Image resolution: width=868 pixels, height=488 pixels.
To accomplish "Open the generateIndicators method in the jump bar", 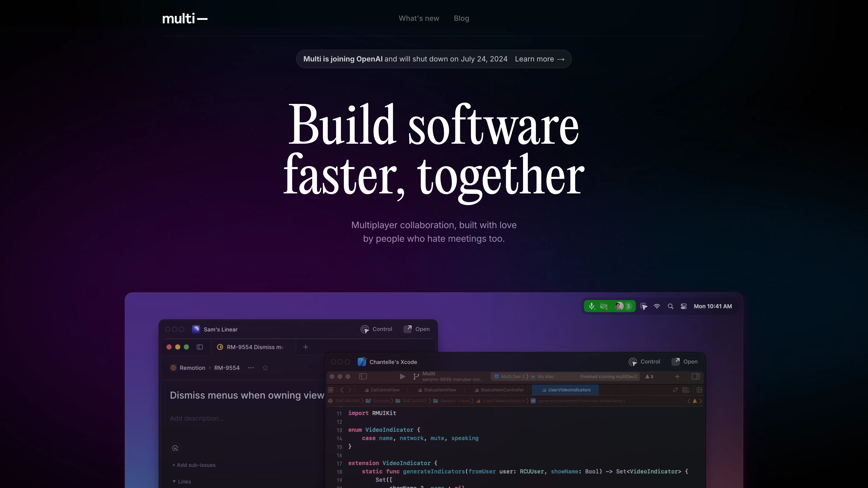I will pos(578,401).
